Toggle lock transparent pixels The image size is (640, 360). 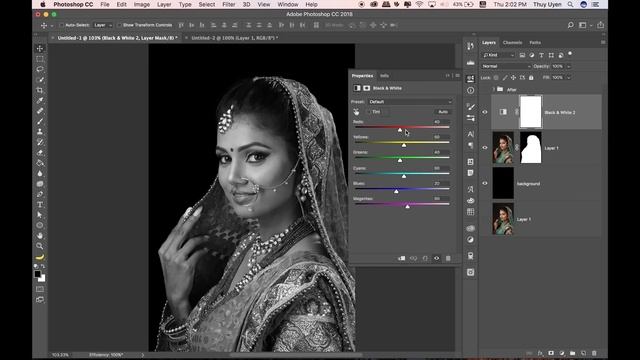pyautogui.click(x=496, y=78)
